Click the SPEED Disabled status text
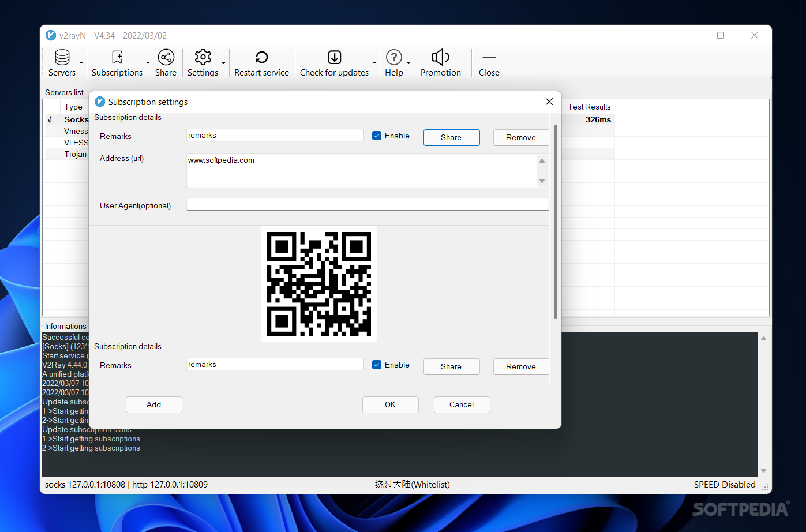 point(725,485)
